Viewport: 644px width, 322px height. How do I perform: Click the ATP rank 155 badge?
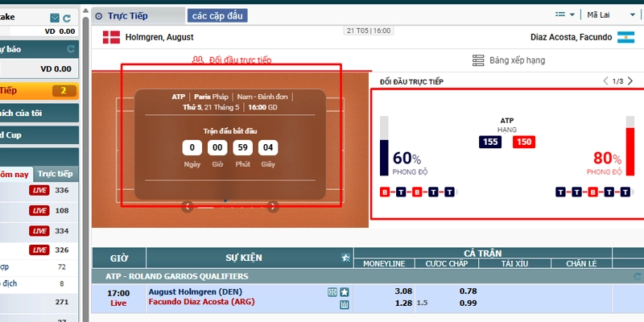[x=490, y=142]
